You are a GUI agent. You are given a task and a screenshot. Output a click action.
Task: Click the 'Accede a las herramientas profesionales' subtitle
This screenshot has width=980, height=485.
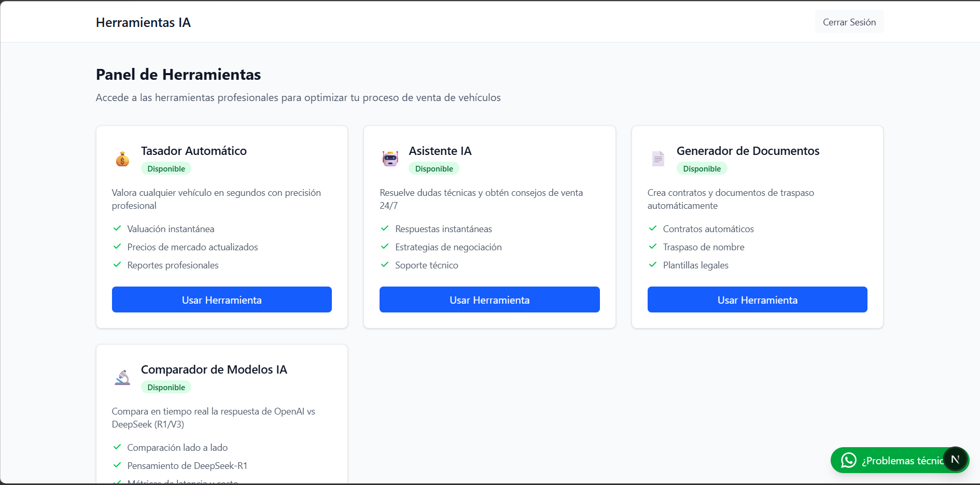298,97
